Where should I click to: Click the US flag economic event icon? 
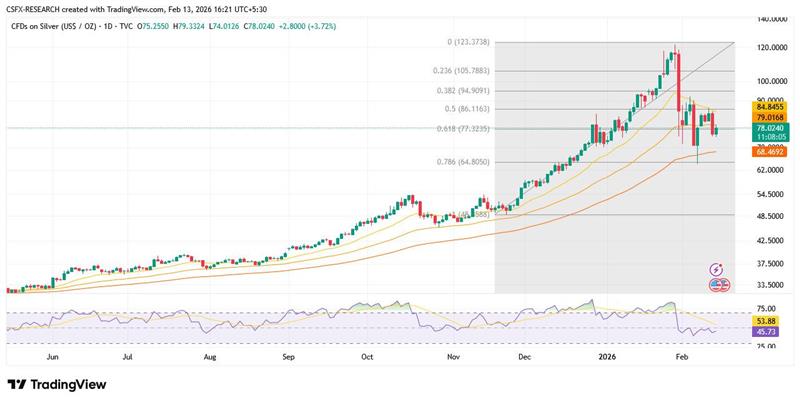click(x=716, y=285)
